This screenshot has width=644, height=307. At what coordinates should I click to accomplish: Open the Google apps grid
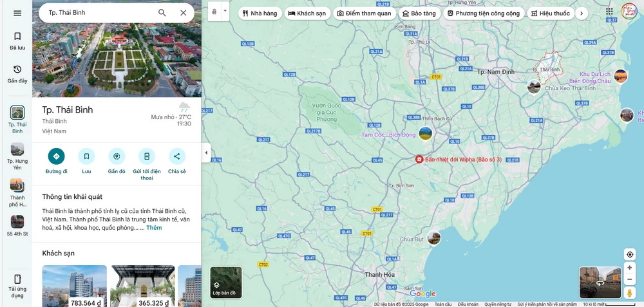tap(609, 12)
